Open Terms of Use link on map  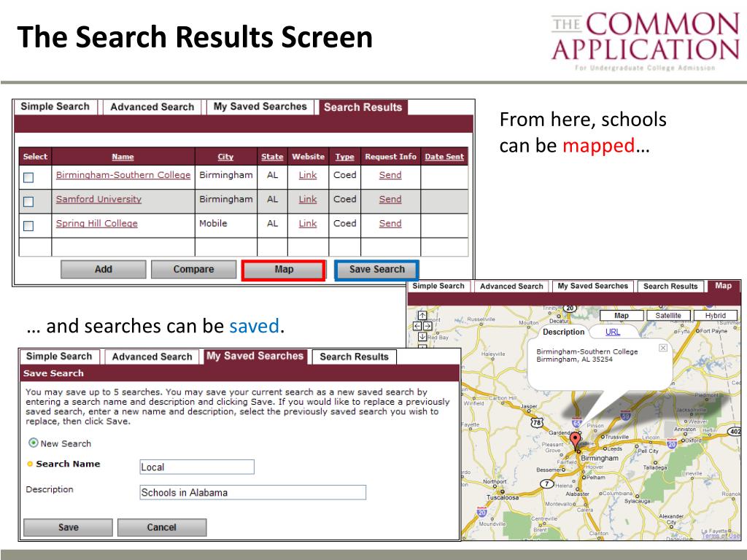(x=721, y=536)
